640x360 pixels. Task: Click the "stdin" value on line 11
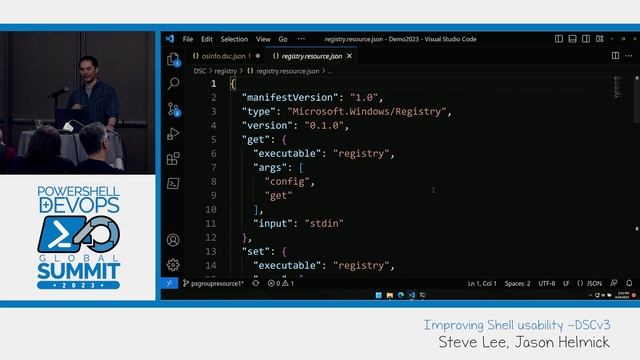point(324,223)
